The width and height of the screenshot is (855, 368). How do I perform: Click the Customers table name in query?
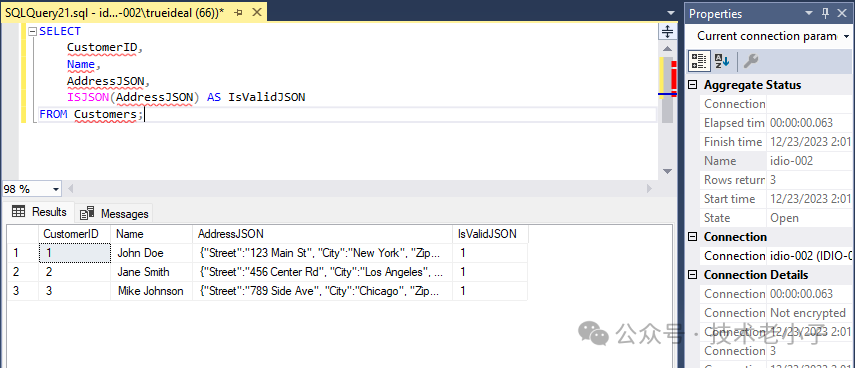click(x=105, y=114)
